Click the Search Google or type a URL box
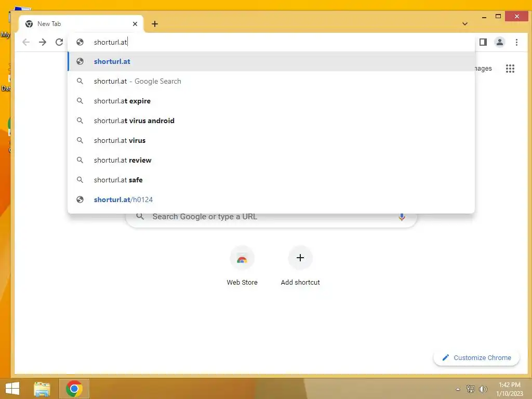Image resolution: width=532 pixels, height=399 pixels. (271, 219)
